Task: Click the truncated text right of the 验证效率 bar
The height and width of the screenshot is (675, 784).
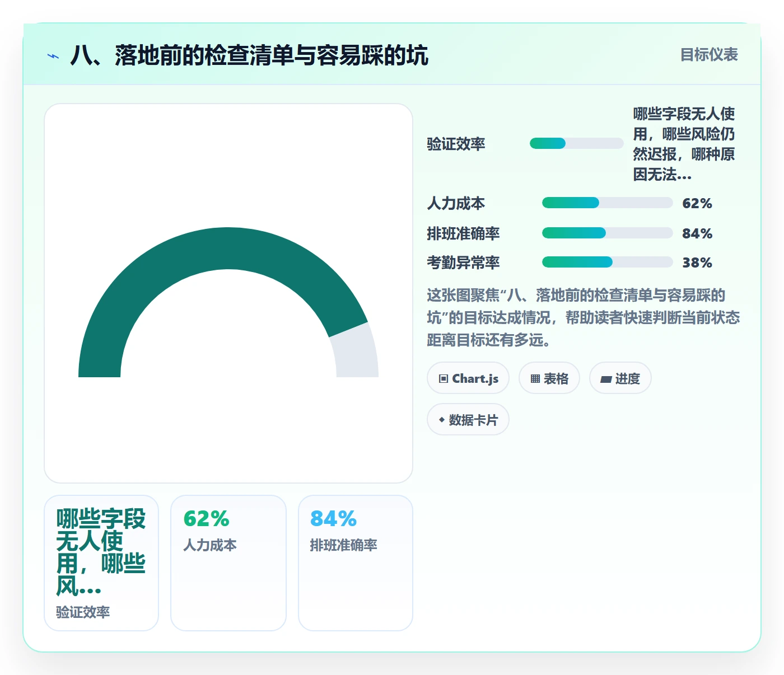Action: click(x=684, y=144)
